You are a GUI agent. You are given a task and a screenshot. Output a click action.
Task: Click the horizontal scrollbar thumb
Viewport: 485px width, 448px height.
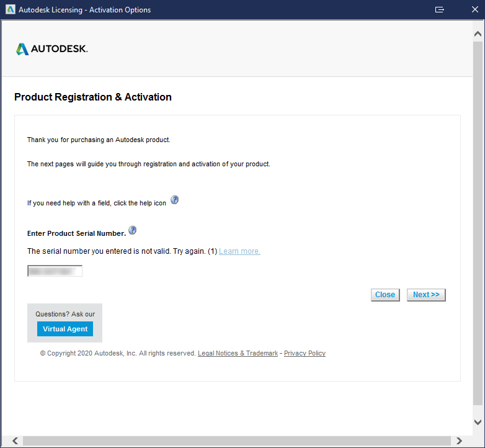pyautogui.click(x=237, y=441)
